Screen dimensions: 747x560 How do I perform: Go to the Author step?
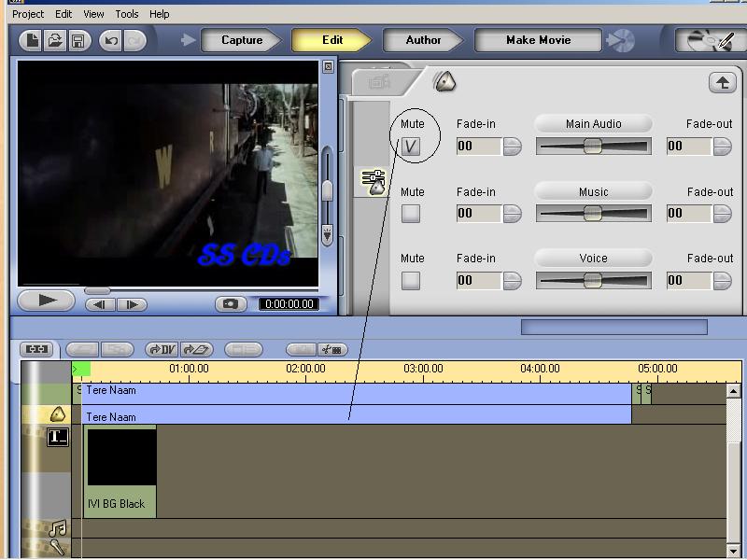pos(423,40)
